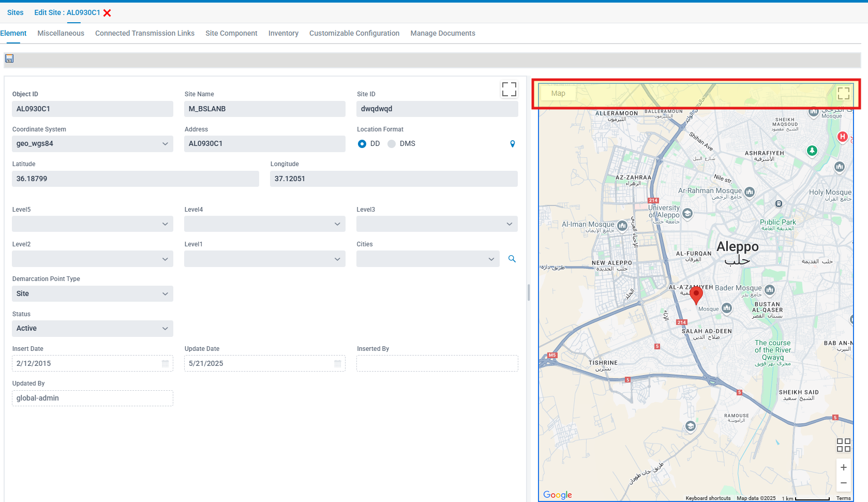Image resolution: width=868 pixels, height=502 pixels.
Task: Click the location pin icon beside DMS
Action: click(x=512, y=144)
